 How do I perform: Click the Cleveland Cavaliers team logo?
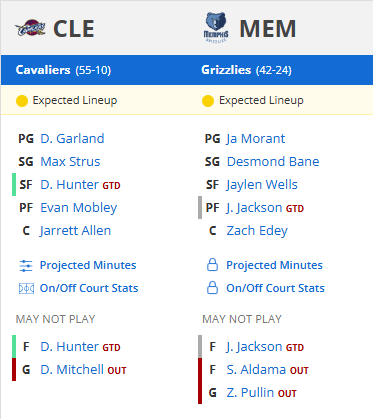tap(30, 28)
